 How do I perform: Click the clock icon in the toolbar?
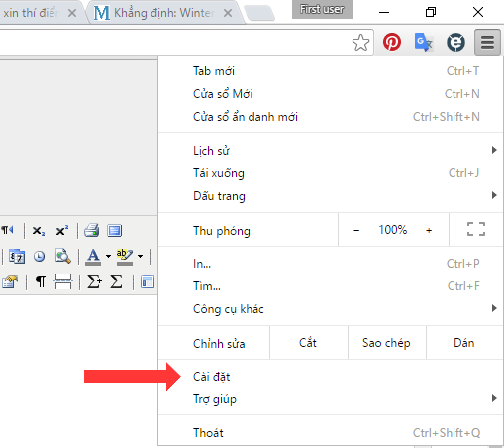[x=40, y=256]
